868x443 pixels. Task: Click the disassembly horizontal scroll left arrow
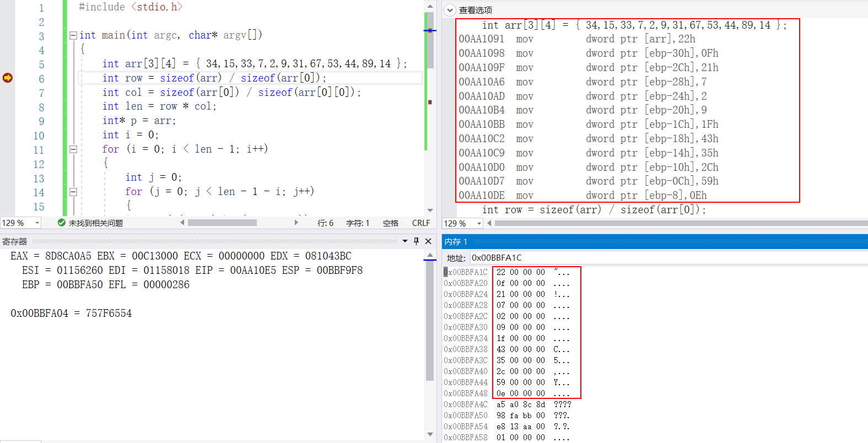[489, 223]
